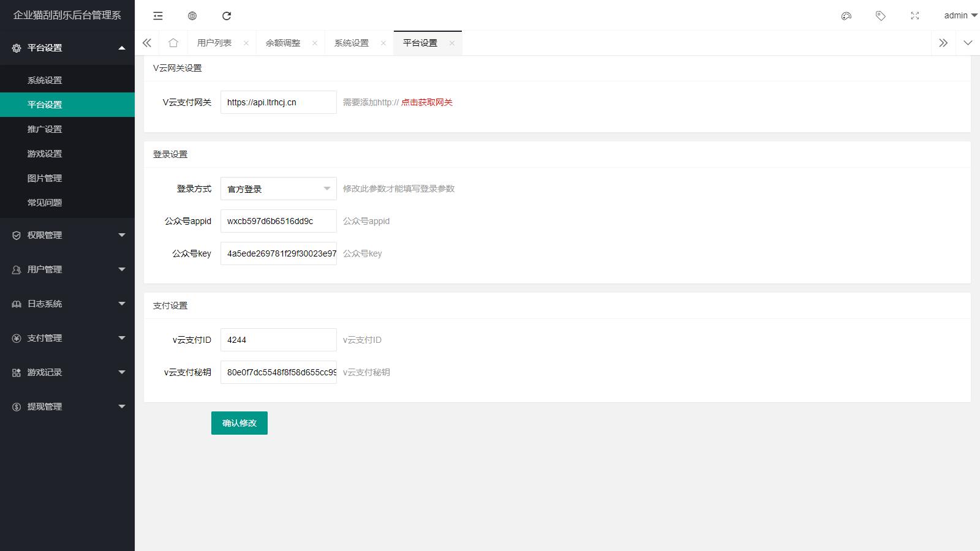This screenshot has width=980, height=551.
Task: Enter fullscreen using the expand icon
Action: click(915, 16)
